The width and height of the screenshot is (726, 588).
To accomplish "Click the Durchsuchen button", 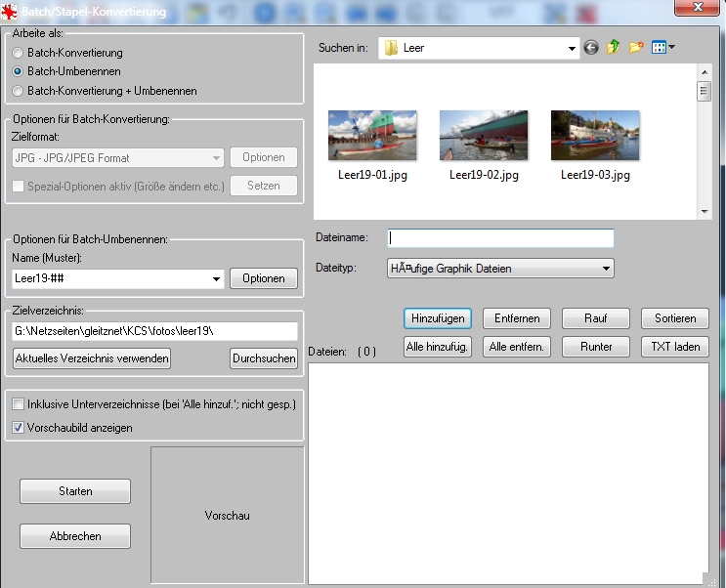I will [x=264, y=358].
